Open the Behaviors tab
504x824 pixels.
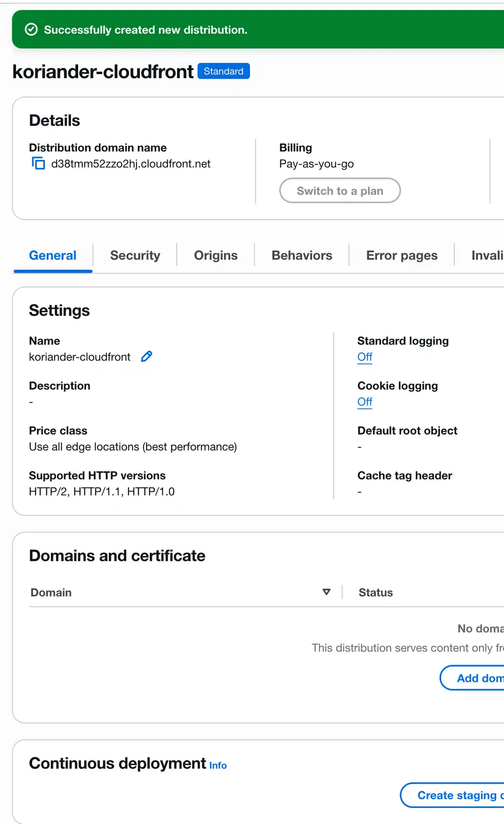(302, 255)
